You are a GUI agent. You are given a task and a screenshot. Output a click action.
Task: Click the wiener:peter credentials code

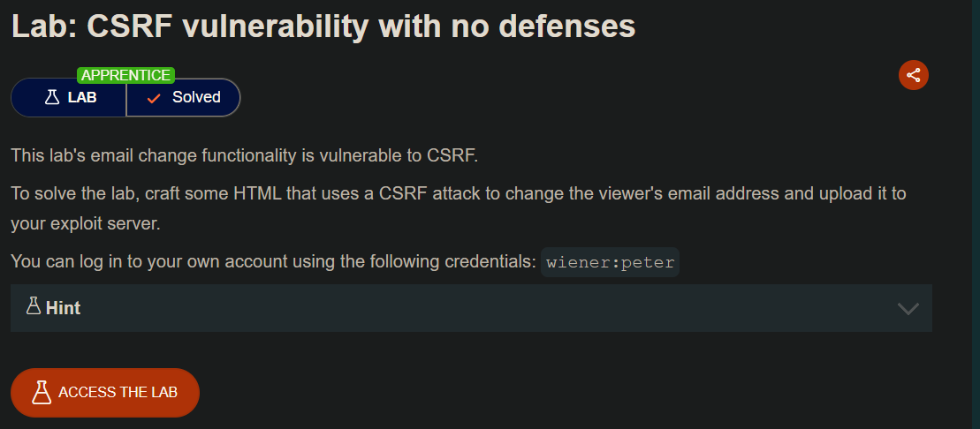click(x=610, y=262)
